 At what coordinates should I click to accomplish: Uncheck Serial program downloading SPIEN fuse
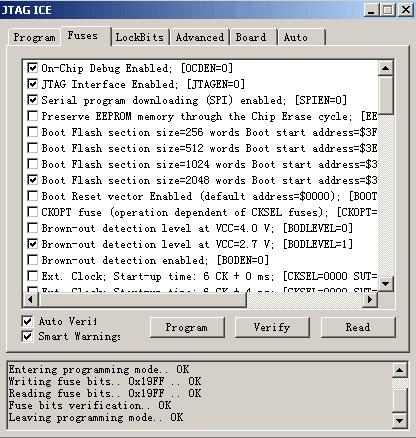click(32, 100)
